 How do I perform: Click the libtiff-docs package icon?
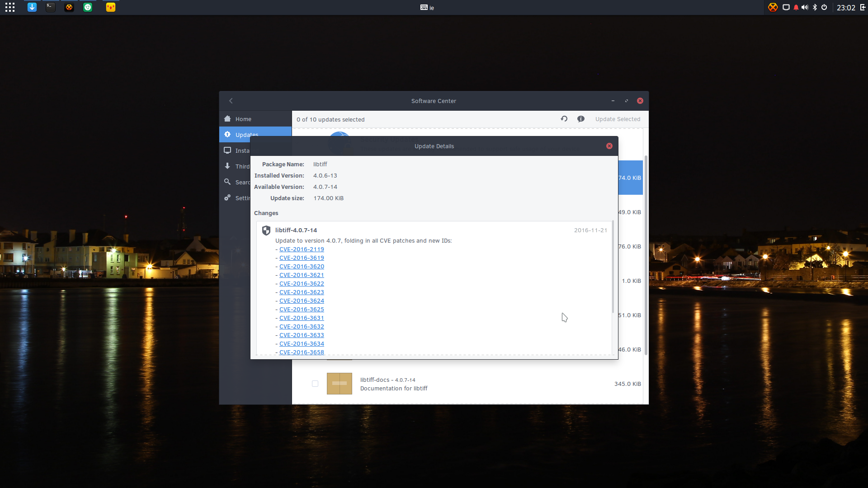point(340,384)
